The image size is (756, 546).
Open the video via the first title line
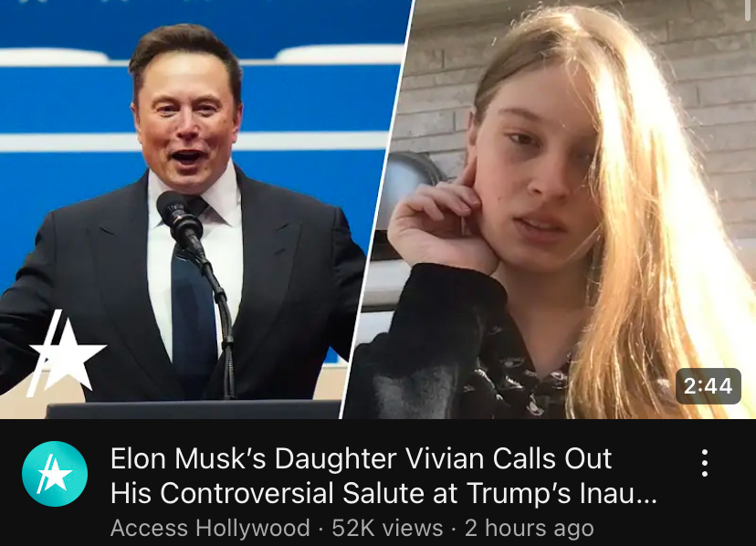coord(362,458)
